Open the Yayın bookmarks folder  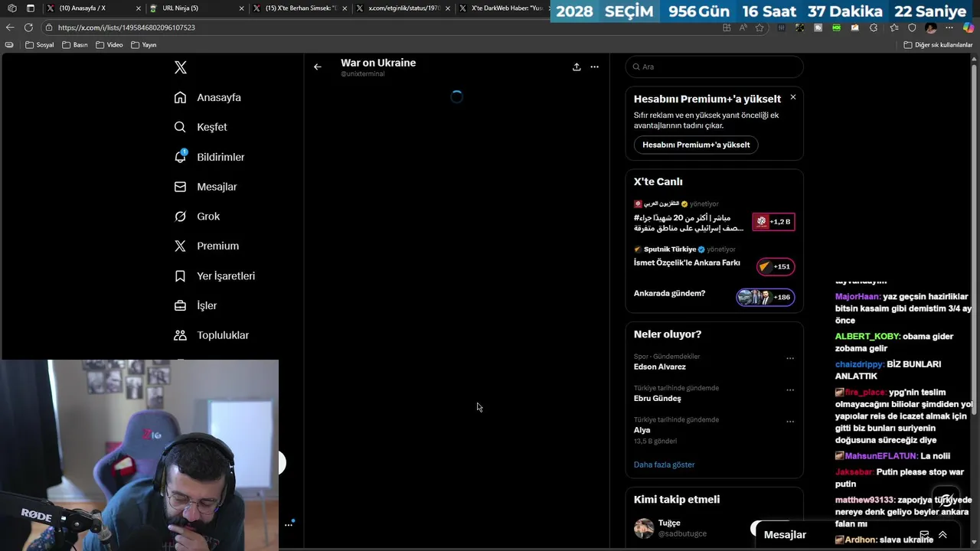click(143, 44)
